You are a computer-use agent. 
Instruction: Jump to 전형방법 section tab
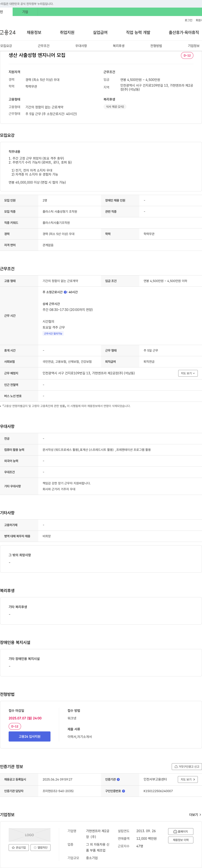(x=156, y=46)
